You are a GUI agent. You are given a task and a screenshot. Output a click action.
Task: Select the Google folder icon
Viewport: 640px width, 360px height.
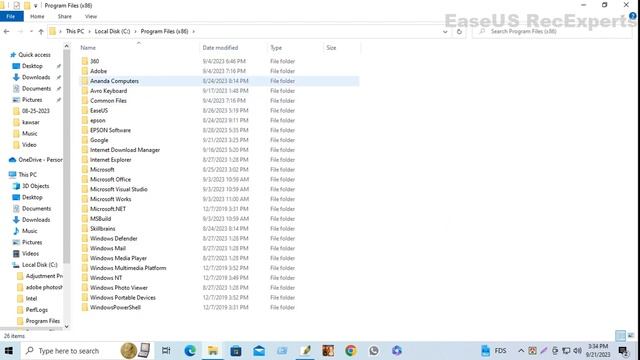pos(84,140)
